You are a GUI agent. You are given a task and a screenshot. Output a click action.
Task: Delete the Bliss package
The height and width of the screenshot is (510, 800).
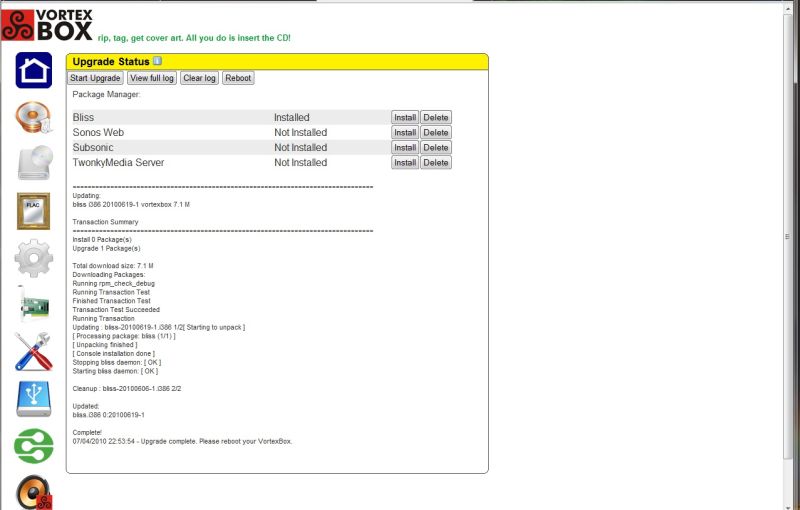point(436,117)
